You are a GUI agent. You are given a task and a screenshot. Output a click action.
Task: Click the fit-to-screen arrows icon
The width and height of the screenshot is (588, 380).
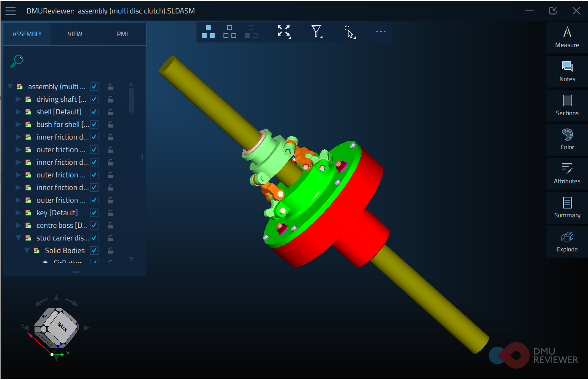pos(284,31)
